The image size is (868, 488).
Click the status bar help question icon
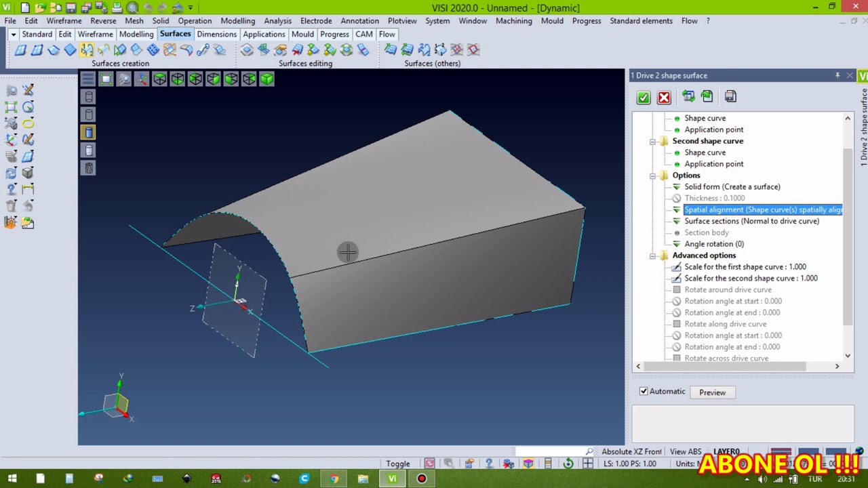[489, 464]
